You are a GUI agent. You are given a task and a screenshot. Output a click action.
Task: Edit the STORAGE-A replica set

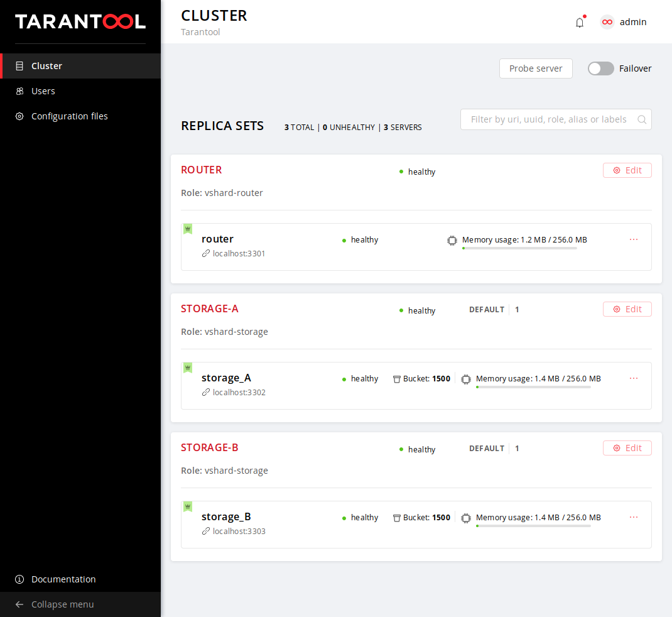[x=627, y=309]
